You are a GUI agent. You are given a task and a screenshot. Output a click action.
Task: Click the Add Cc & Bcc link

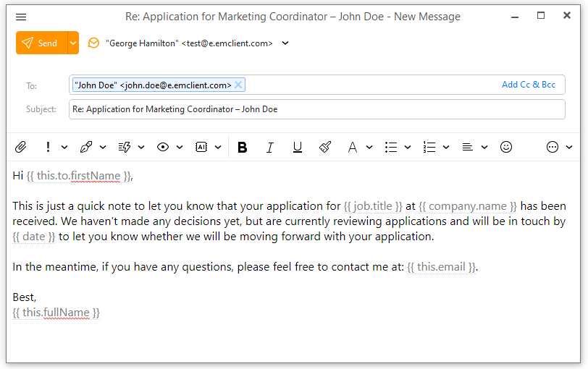(x=529, y=85)
